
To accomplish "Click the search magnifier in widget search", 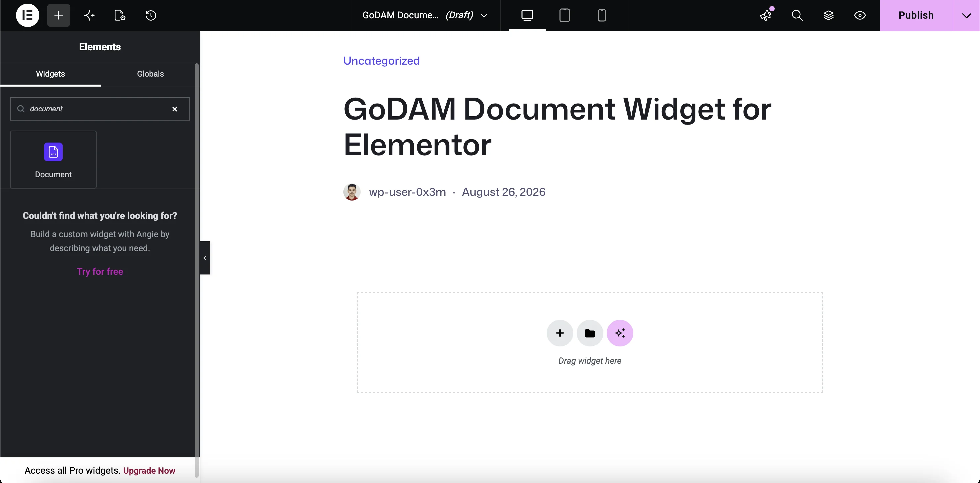I will click(x=21, y=109).
